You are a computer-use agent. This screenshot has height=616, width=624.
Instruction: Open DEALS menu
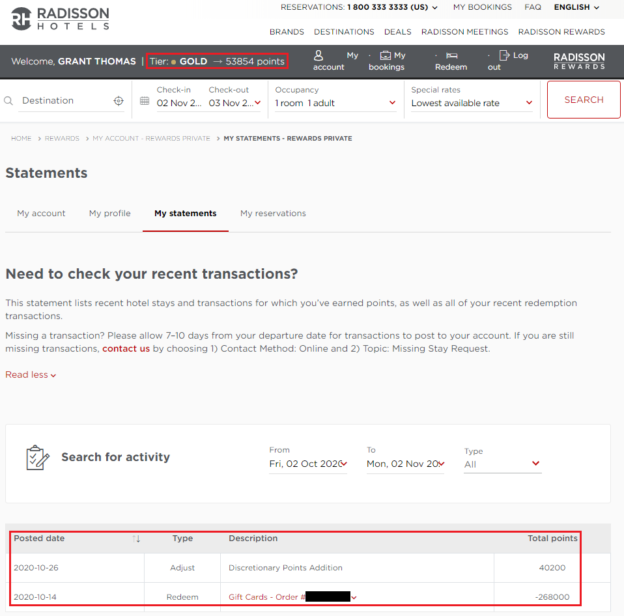coord(398,32)
